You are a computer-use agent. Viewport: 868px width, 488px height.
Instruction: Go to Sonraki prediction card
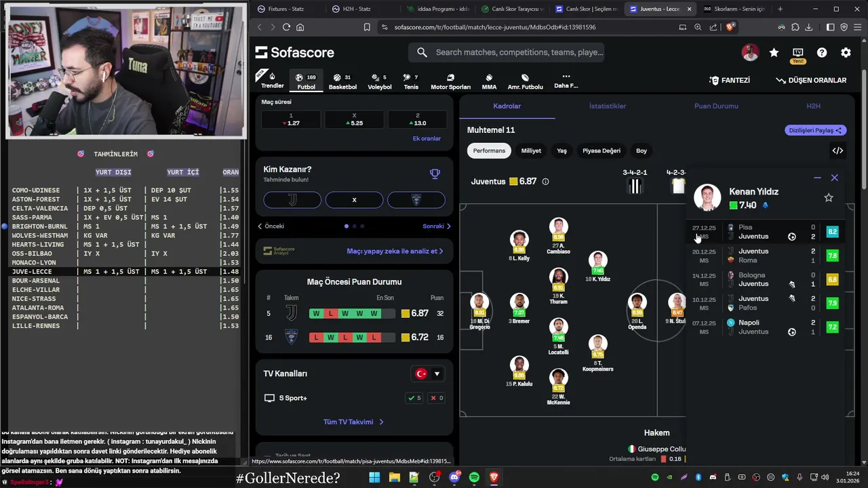coord(437,226)
